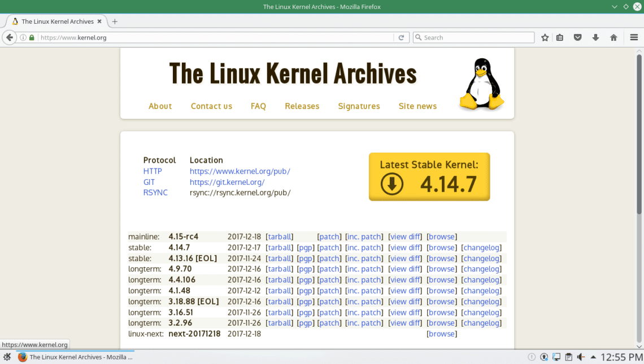644x364 pixels.
Task: Open the site information (i) icon
Action: [x=24, y=38]
